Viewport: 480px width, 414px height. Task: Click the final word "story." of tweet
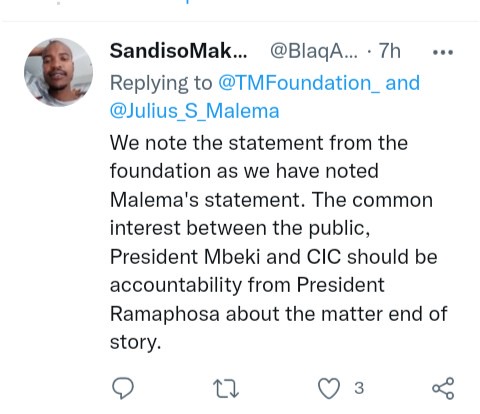(x=135, y=343)
